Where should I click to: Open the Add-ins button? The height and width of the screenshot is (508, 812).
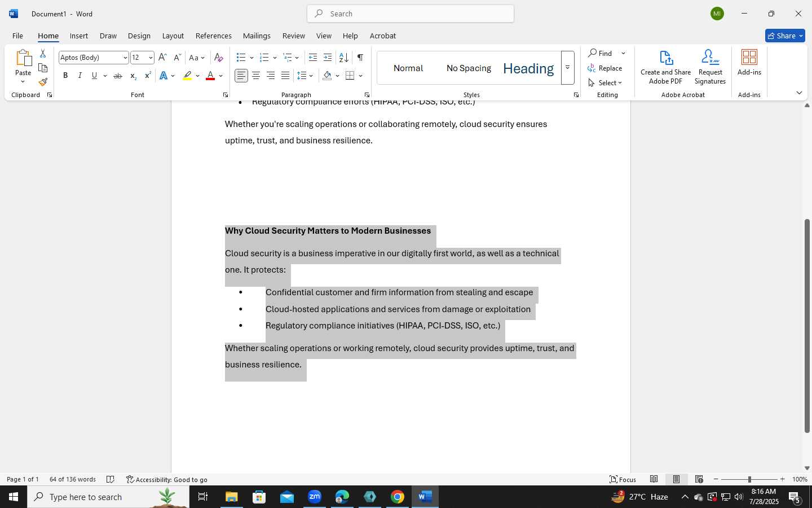pyautogui.click(x=749, y=63)
